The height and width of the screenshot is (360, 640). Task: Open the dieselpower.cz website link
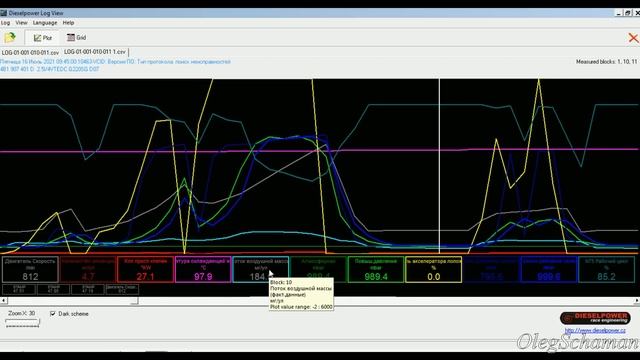click(x=595, y=330)
